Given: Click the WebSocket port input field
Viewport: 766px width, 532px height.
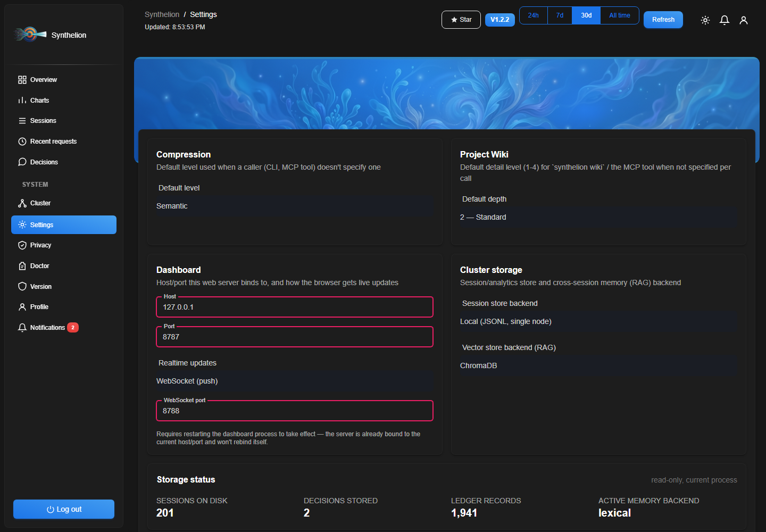Looking at the screenshot, I should [x=295, y=411].
